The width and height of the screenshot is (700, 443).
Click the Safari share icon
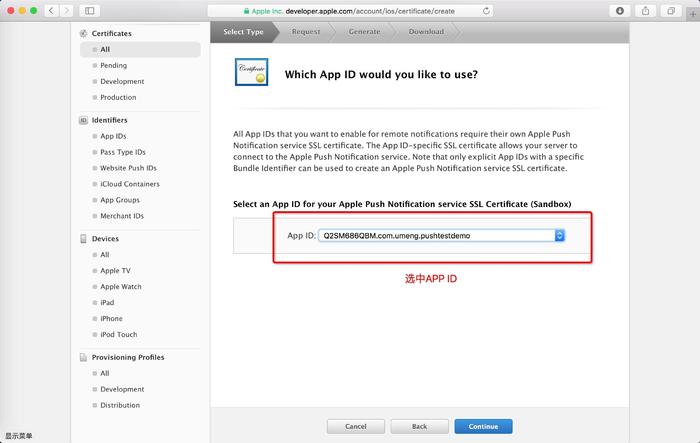[645, 10]
